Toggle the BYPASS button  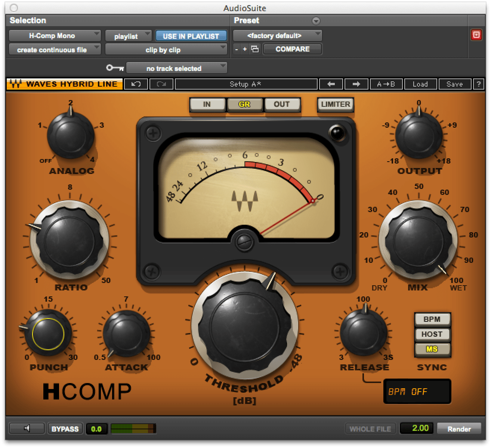(x=65, y=429)
